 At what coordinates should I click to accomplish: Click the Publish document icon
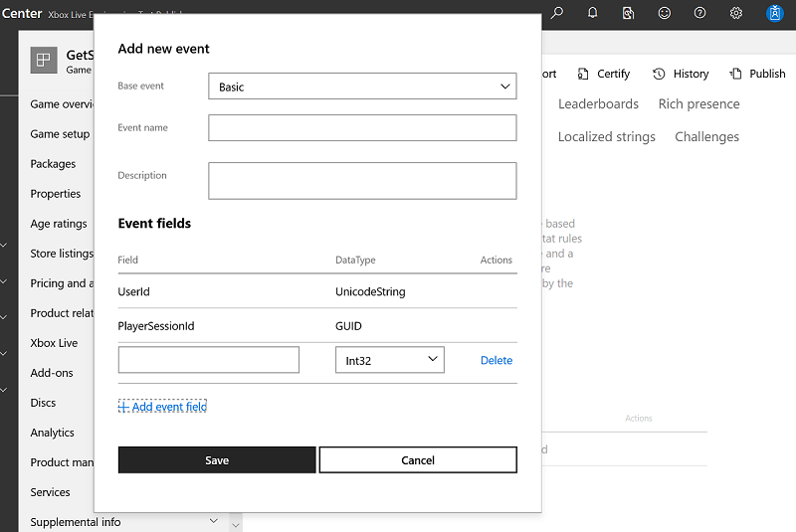(x=735, y=74)
